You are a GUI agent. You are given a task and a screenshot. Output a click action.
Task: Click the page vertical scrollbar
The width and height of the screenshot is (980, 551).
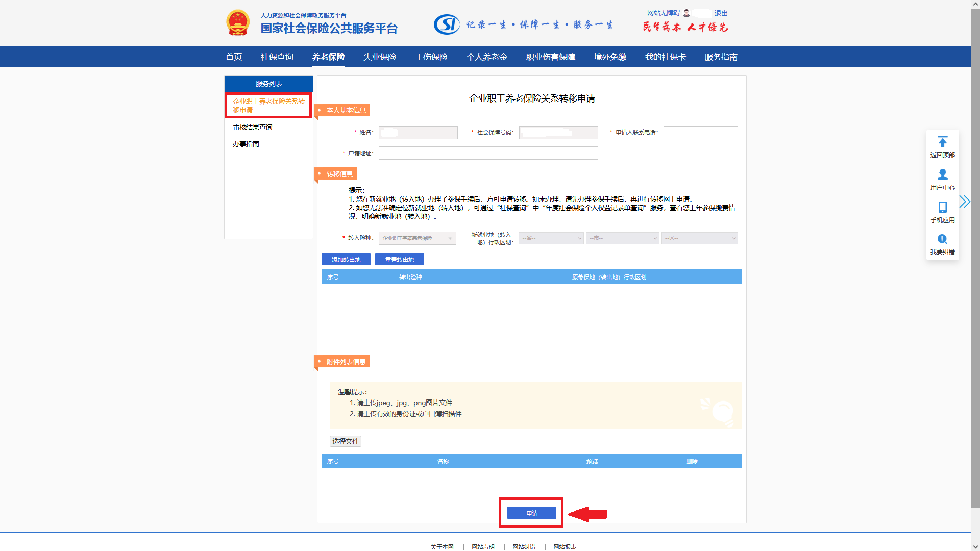(x=975, y=255)
